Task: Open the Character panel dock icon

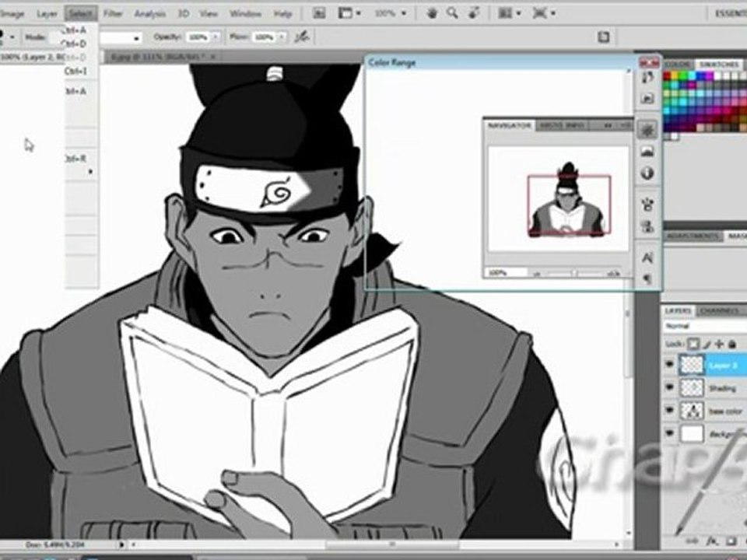Action: [x=647, y=258]
